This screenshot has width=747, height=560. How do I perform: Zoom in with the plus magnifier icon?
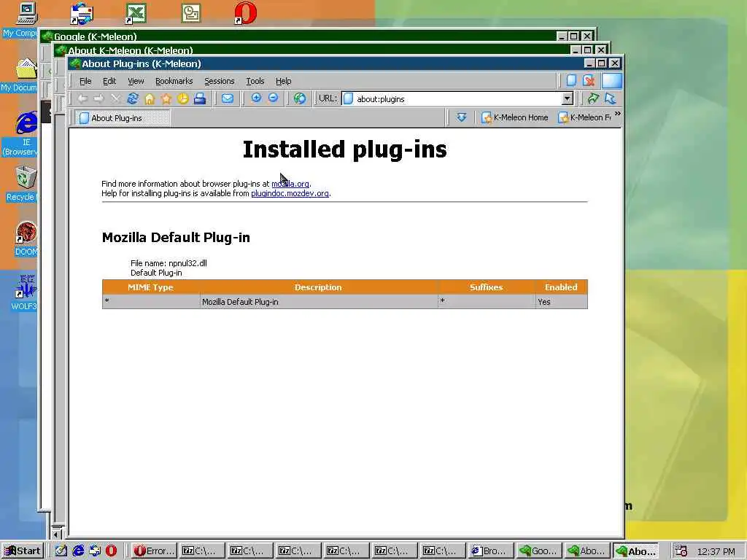point(256,98)
